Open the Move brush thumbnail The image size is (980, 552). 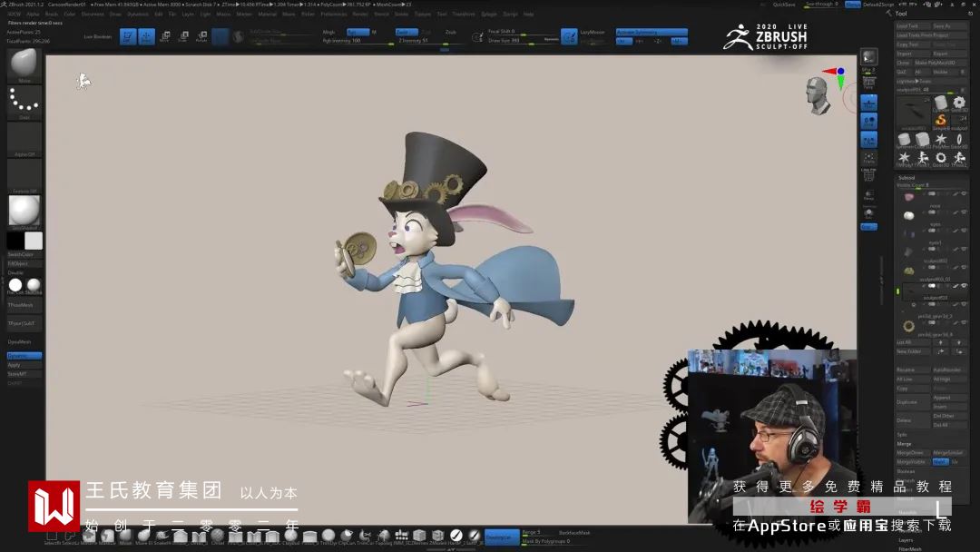pyautogui.click(x=24, y=65)
